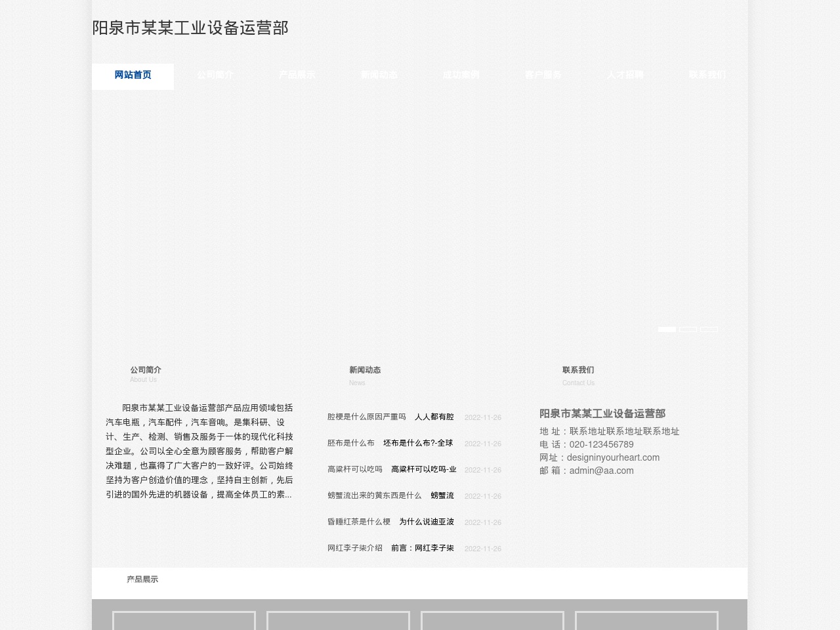Open the news title 前言：网红李子柒
The image size is (840, 630).
(x=423, y=548)
